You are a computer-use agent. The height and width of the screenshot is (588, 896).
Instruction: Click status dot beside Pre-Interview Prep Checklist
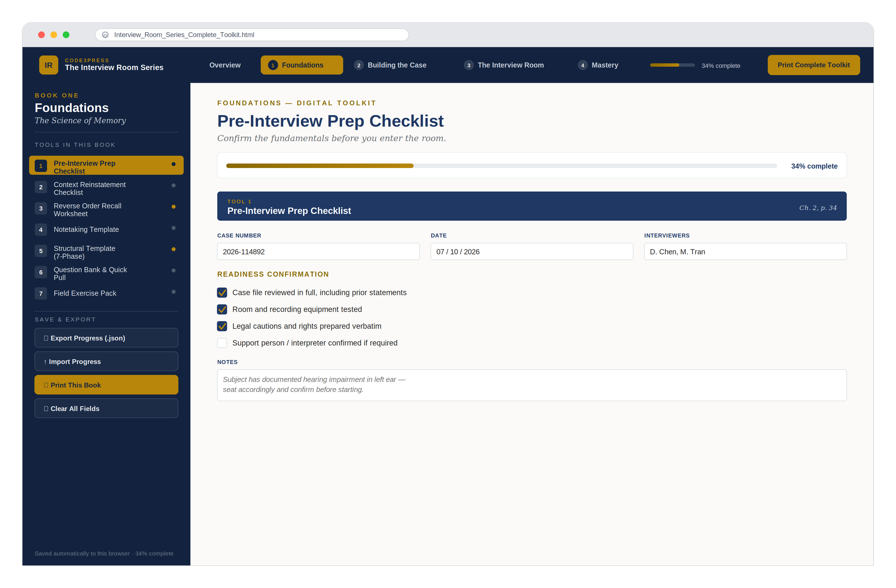(x=173, y=164)
